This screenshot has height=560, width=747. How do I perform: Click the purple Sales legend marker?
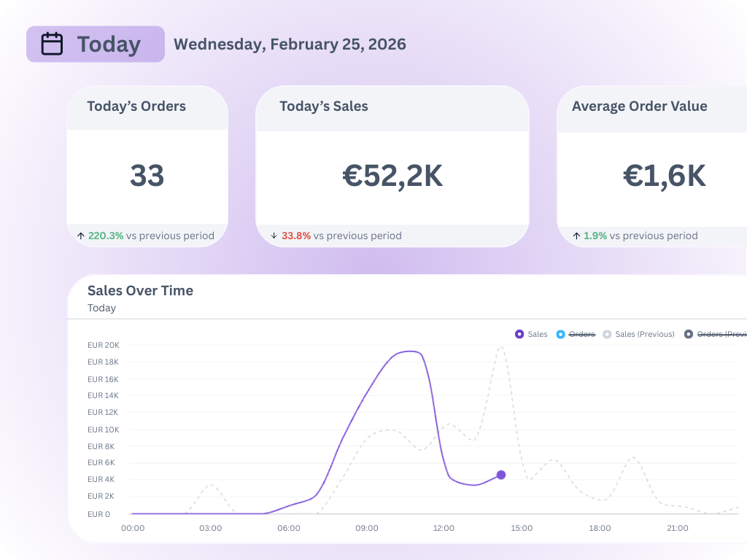pos(519,334)
